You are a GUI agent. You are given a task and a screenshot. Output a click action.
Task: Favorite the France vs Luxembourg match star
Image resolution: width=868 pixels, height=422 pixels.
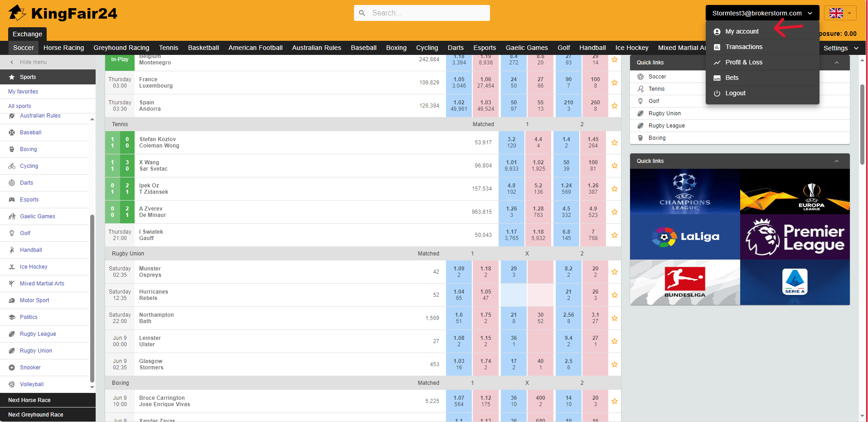click(615, 83)
